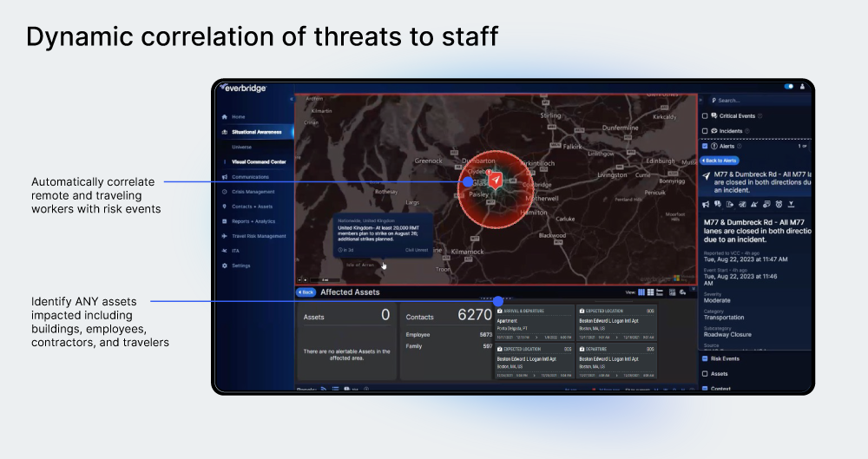
Task: Click the Employee count row
Action: (449, 334)
